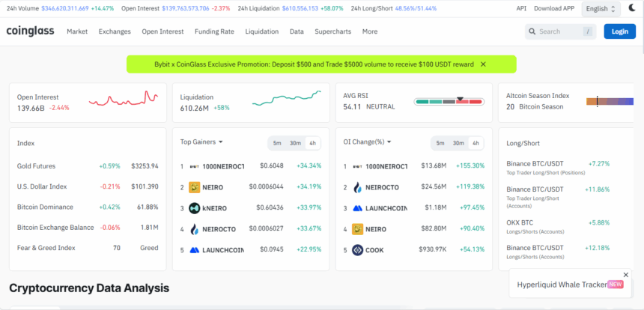
Task: Click the NEIRO icon in OI Change list
Action: 357,229
